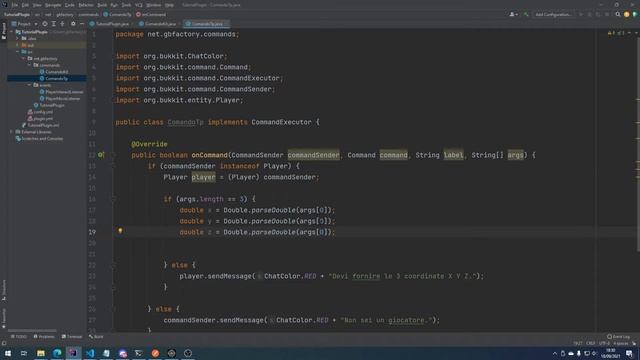Click the Project panel horizontal scrollbar
The width and height of the screenshot is (640, 360).
(x=32, y=330)
